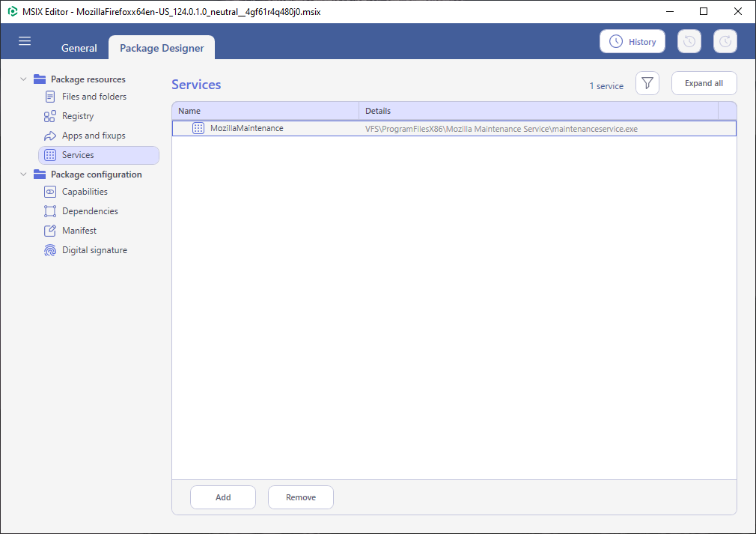Viewport: 756px width, 534px height.
Task: Click the Services page heading
Action: (x=196, y=85)
